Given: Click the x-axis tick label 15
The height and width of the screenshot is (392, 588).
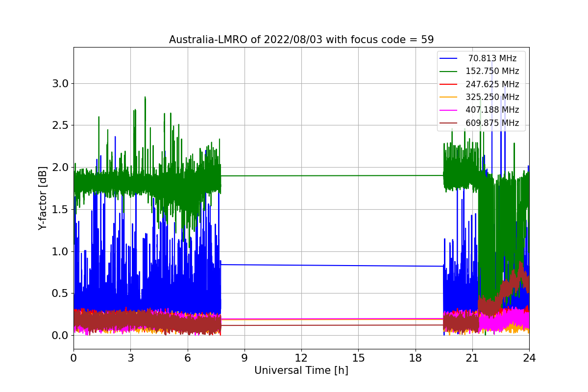Looking at the screenshot, I should (x=358, y=358).
